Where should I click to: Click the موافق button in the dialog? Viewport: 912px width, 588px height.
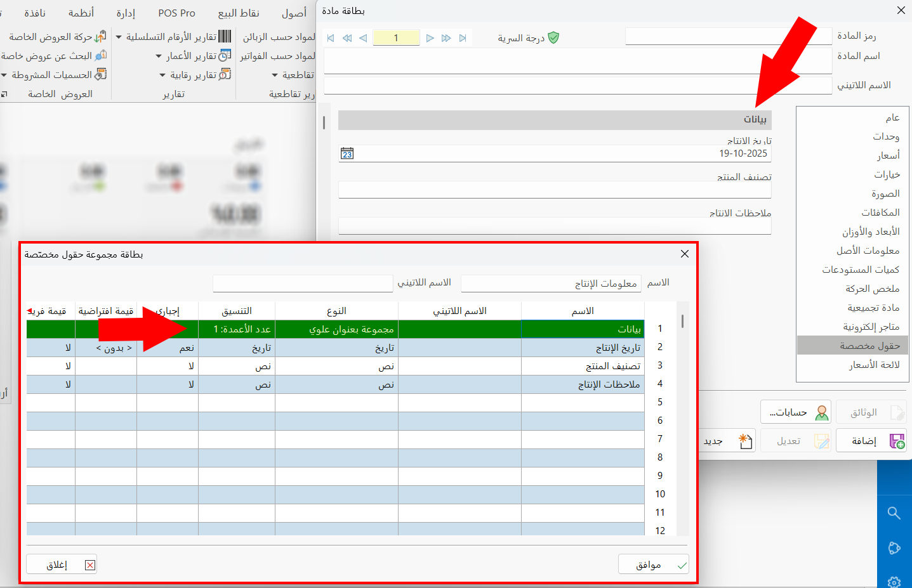click(x=653, y=564)
